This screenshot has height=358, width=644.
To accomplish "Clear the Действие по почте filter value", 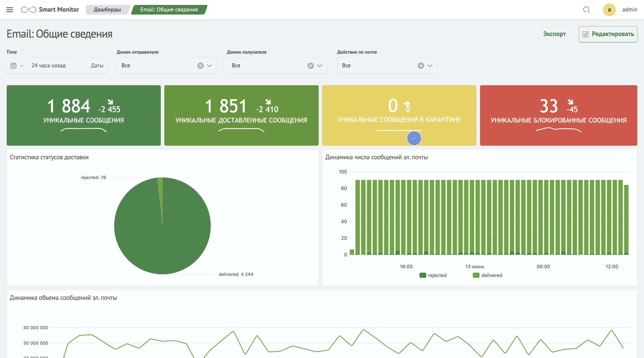I will (421, 66).
